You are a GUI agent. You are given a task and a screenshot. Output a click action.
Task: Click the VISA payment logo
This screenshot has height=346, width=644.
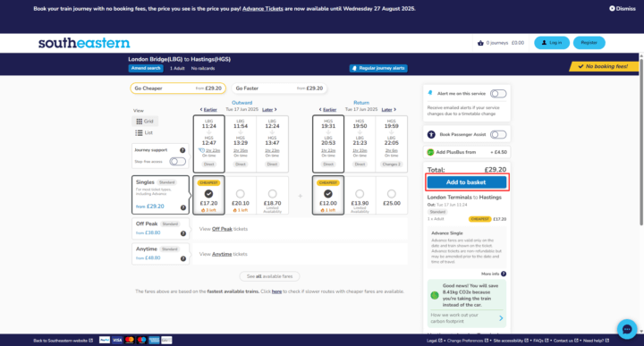[x=117, y=340]
